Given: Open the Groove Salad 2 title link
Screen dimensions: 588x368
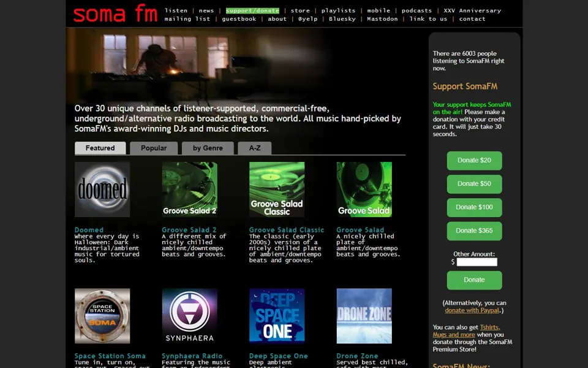Looking at the screenshot, I should 189,230.
